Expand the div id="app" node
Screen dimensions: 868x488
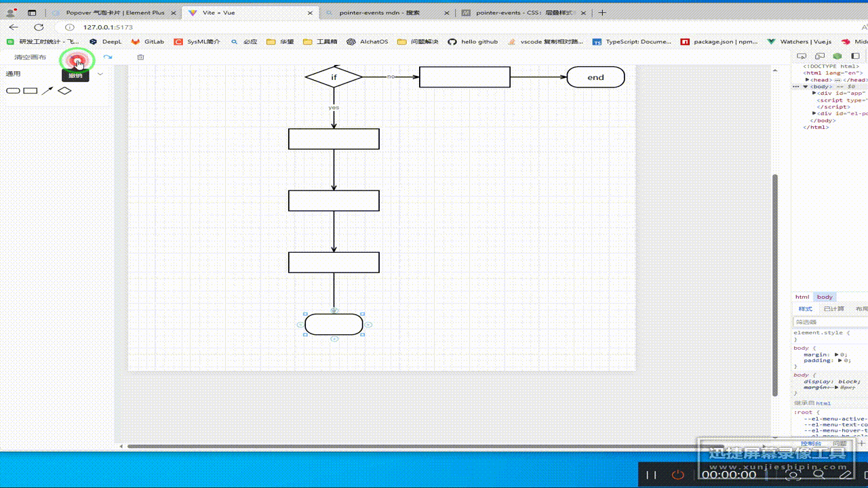[815, 94]
